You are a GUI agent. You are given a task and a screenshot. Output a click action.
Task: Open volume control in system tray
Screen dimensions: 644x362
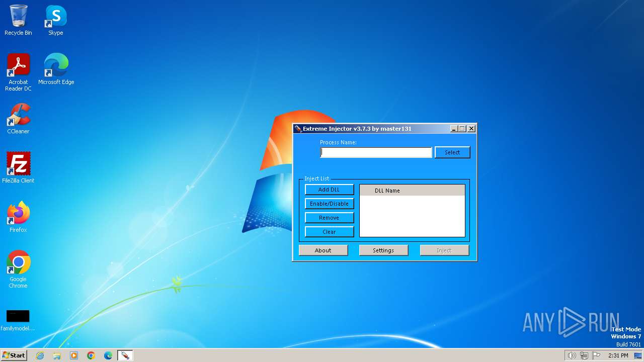pos(572,355)
